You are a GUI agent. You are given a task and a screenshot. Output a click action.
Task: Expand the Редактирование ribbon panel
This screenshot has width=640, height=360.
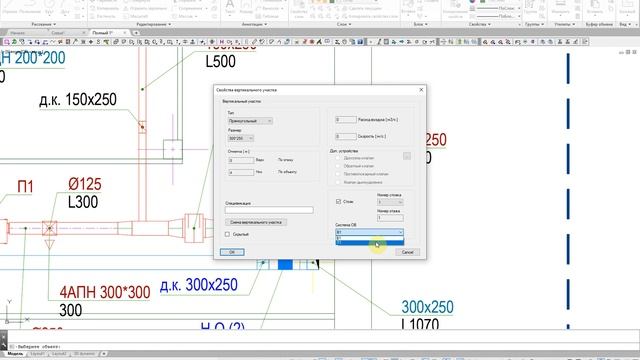tap(153, 24)
